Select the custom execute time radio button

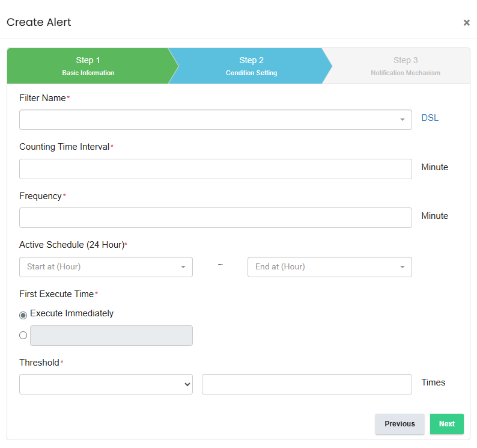pos(23,336)
